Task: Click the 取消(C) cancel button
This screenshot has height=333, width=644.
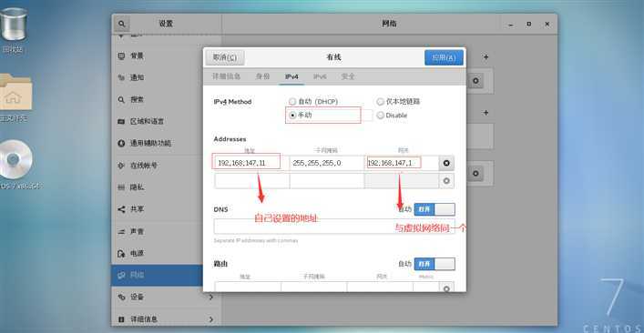Action: coord(225,58)
